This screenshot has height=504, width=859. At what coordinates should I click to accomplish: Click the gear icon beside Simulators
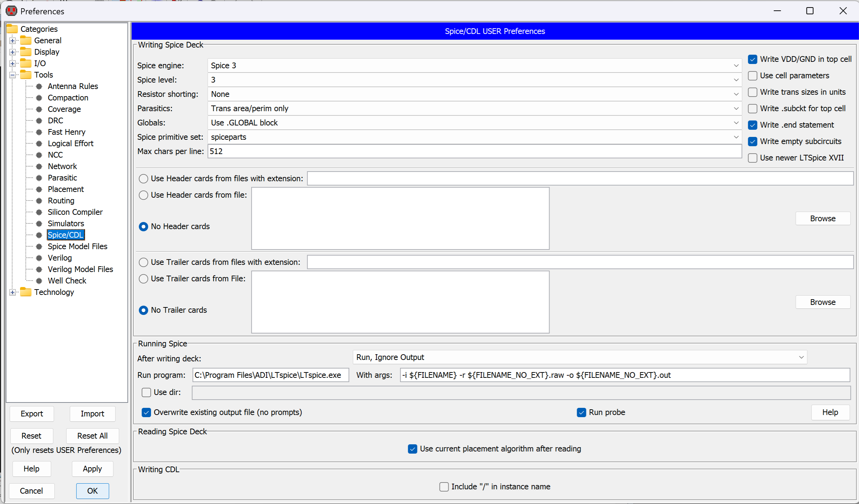pos(39,223)
